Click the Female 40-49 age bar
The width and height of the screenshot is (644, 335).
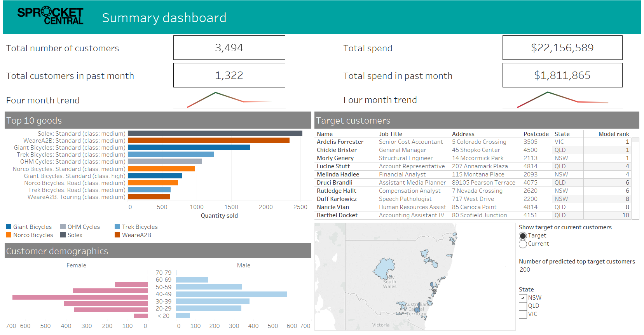point(80,297)
